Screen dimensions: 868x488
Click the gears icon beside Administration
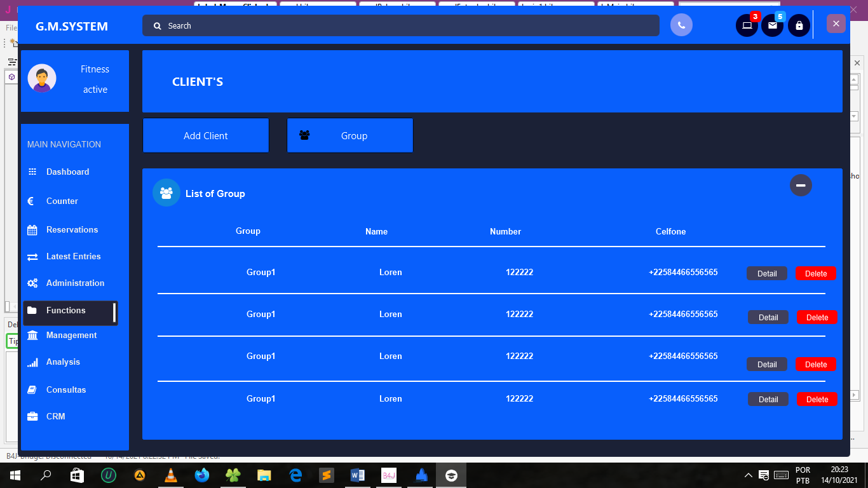click(32, 283)
